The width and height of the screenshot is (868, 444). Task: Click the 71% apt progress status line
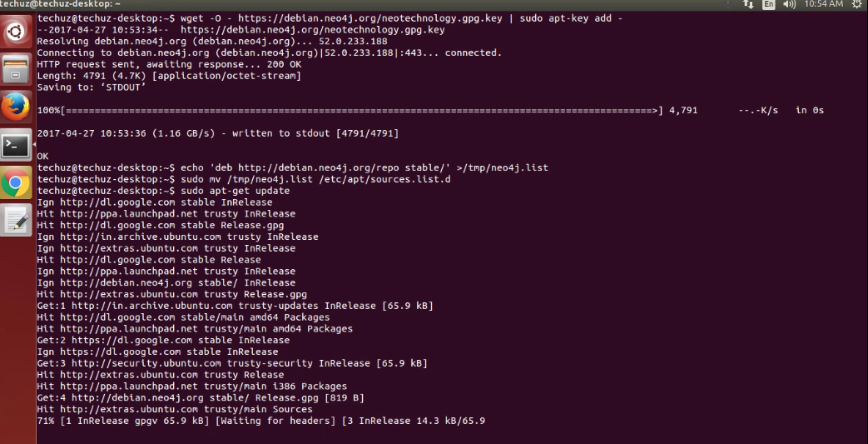click(260, 421)
